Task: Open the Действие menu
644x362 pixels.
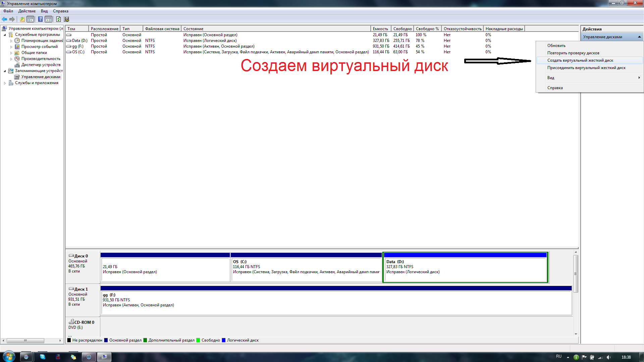Action: 27,11
